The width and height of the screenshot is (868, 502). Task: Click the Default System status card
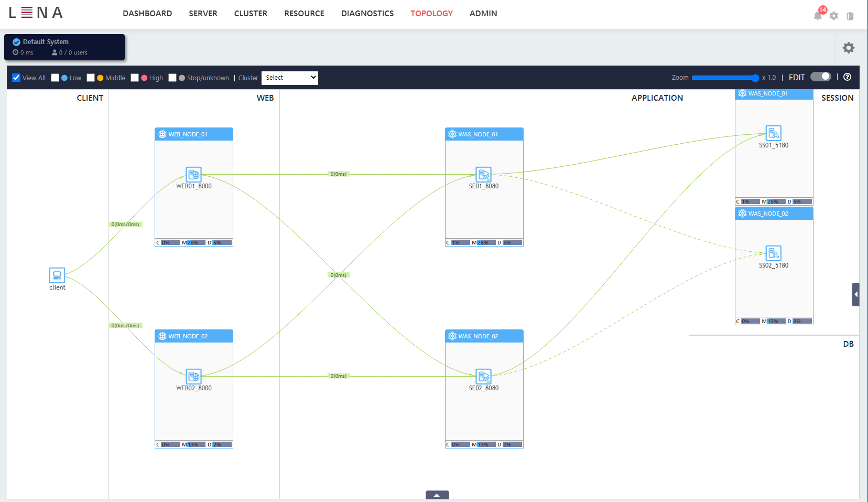click(x=64, y=47)
